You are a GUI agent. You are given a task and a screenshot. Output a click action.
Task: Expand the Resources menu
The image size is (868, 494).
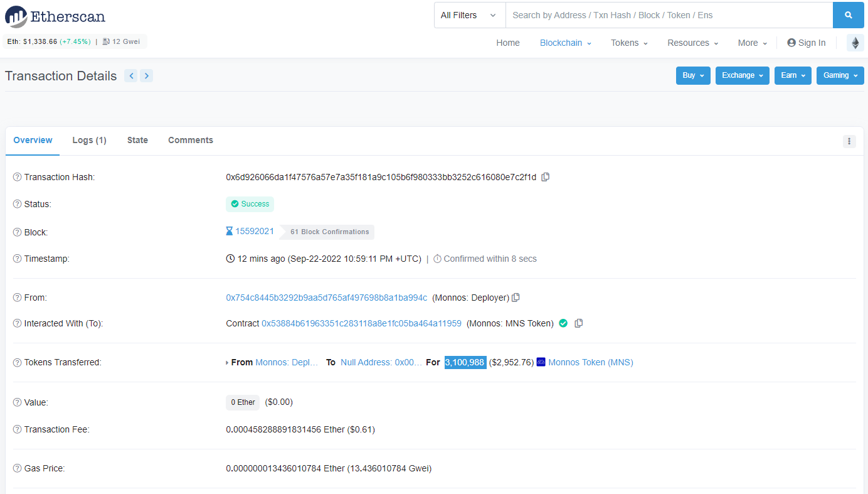[693, 43]
